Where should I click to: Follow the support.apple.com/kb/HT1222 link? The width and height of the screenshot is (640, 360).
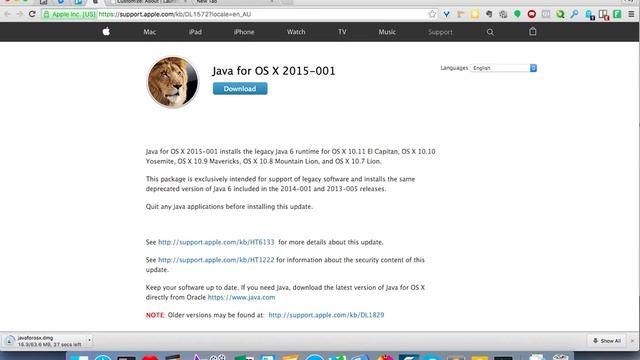click(x=216, y=260)
